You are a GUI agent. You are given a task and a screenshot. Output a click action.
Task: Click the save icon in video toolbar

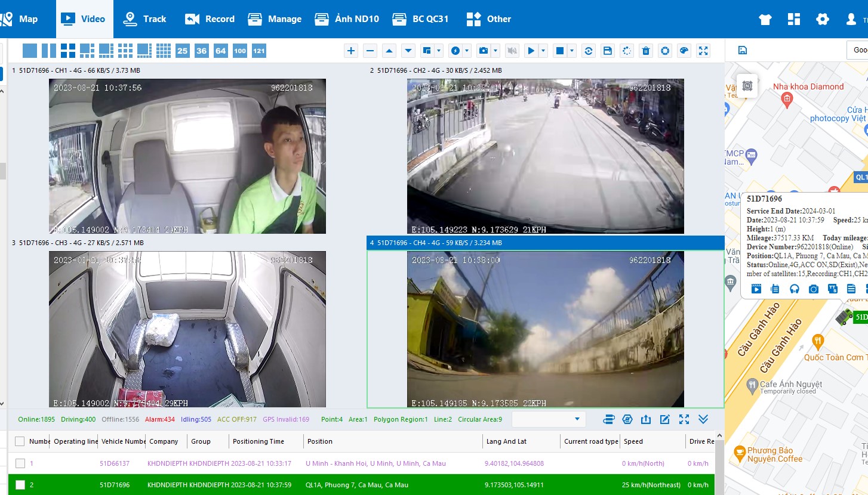(608, 51)
